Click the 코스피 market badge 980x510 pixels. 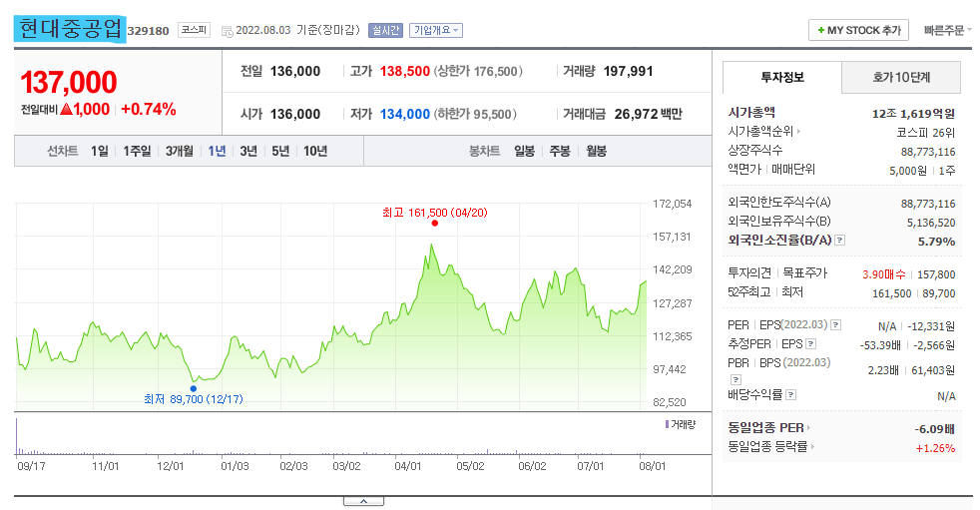pyautogui.click(x=194, y=30)
